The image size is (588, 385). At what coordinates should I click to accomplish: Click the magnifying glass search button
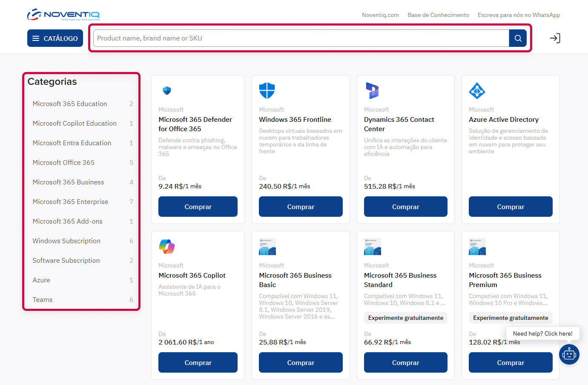(x=518, y=38)
